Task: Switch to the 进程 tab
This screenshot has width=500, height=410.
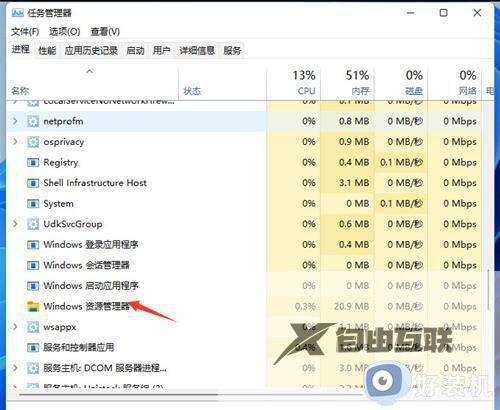Action: tap(21, 50)
